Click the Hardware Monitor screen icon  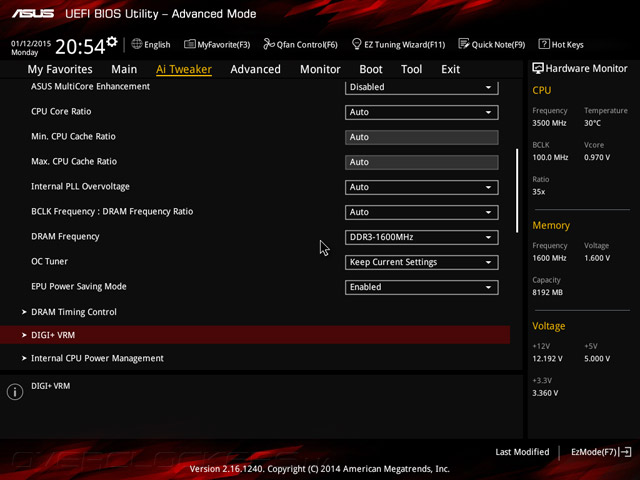pyautogui.click(x=538, y=68)
